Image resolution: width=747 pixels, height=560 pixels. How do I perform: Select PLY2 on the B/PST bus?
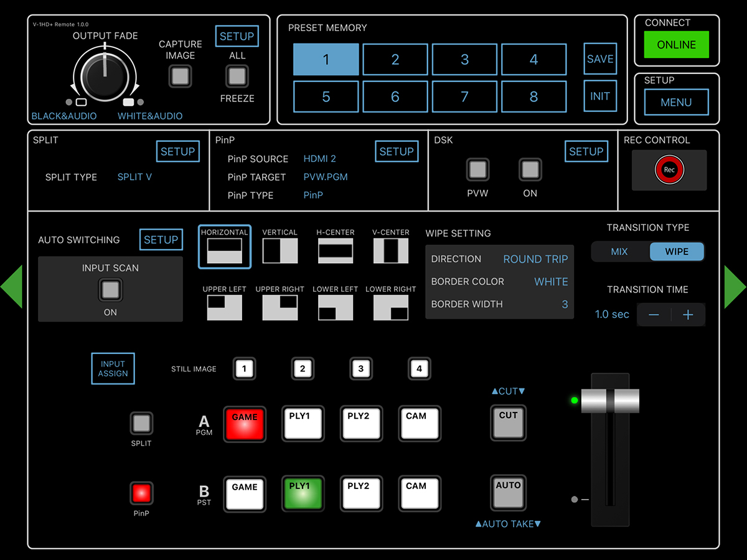tap(361, 494)
